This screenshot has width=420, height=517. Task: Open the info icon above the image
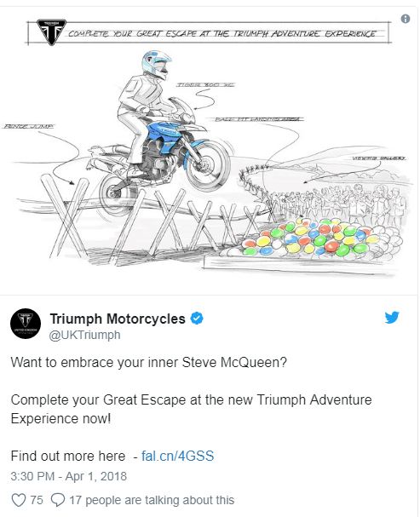406,19
